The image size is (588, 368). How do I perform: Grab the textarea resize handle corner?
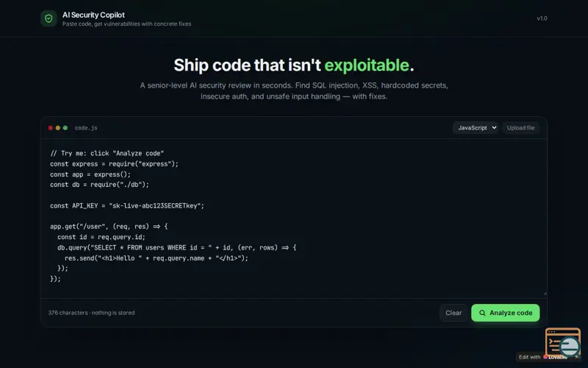pyautogui.click(x=545, y=294)
